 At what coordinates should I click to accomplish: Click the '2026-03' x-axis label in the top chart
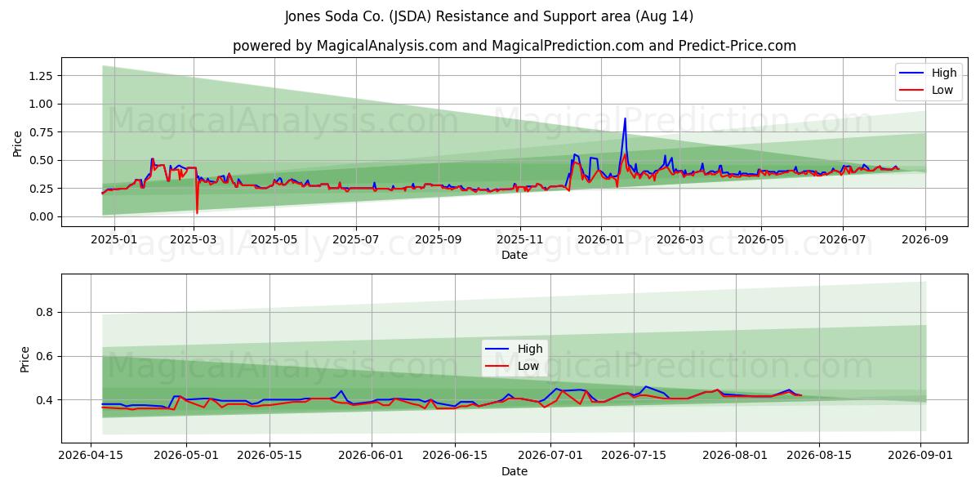[x=680, y=239]
